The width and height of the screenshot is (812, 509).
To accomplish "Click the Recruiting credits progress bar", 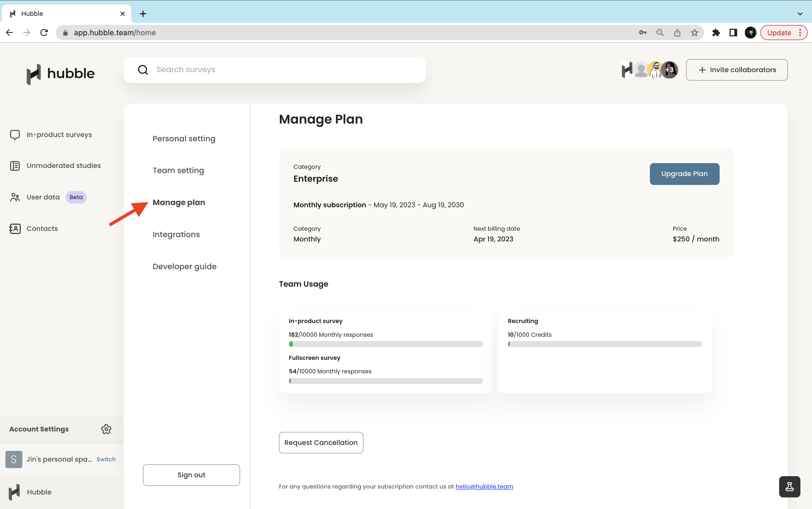I will click(x=605, y=344).
